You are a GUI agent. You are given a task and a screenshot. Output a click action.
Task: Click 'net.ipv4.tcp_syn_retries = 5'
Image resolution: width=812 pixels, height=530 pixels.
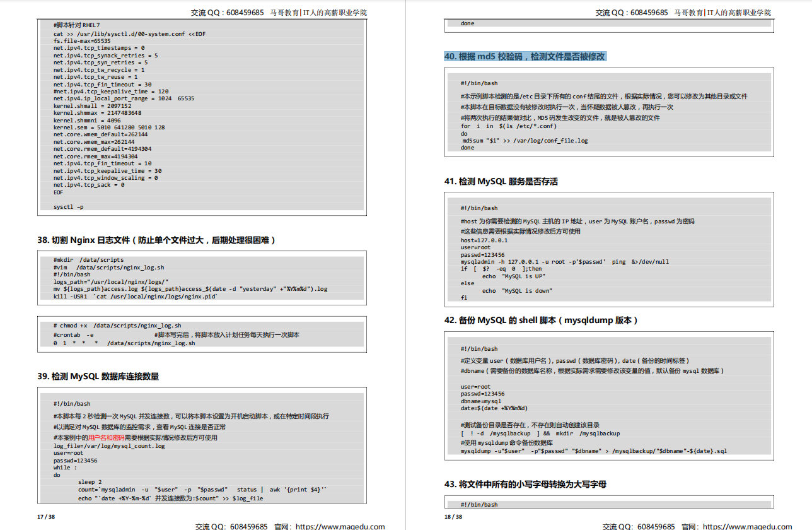coord(101,62)
